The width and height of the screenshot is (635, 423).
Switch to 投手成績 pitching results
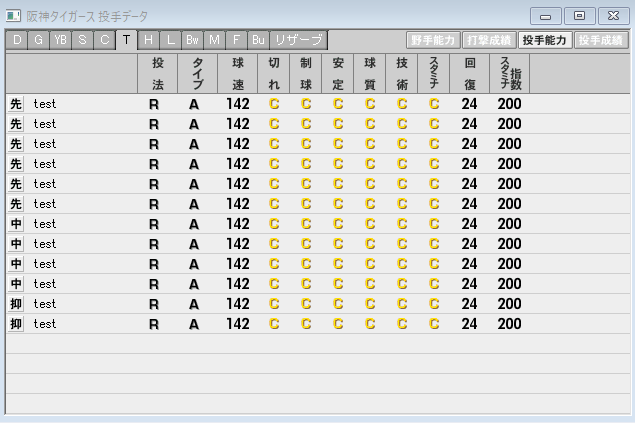pos(600,40)
